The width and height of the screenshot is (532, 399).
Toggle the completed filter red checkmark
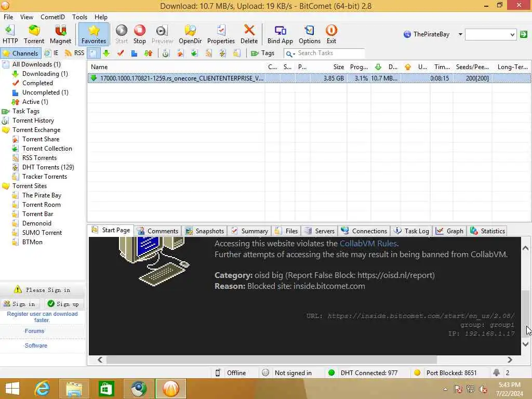click(x=121, y=53)
